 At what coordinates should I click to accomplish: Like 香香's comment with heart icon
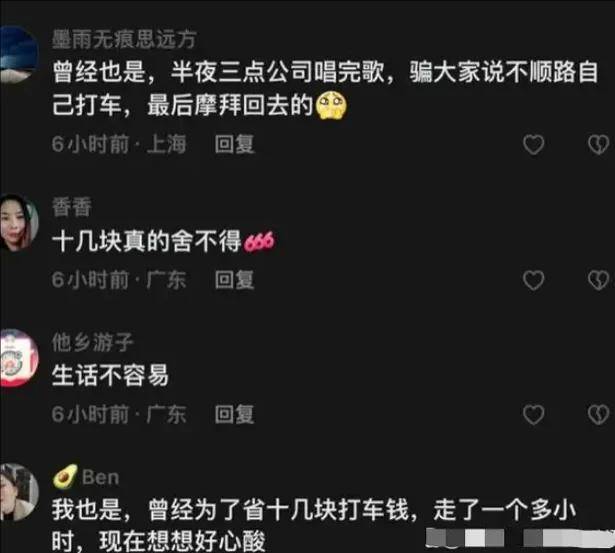(x=533, y=280)
